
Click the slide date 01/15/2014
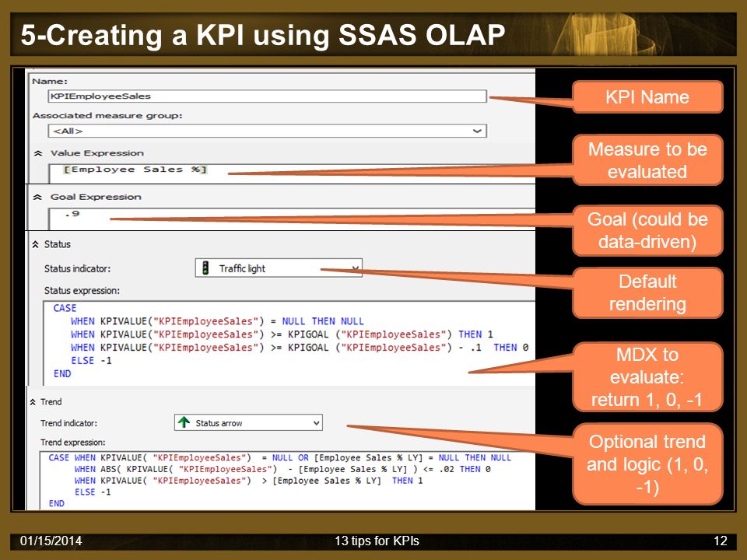point(51,541)
